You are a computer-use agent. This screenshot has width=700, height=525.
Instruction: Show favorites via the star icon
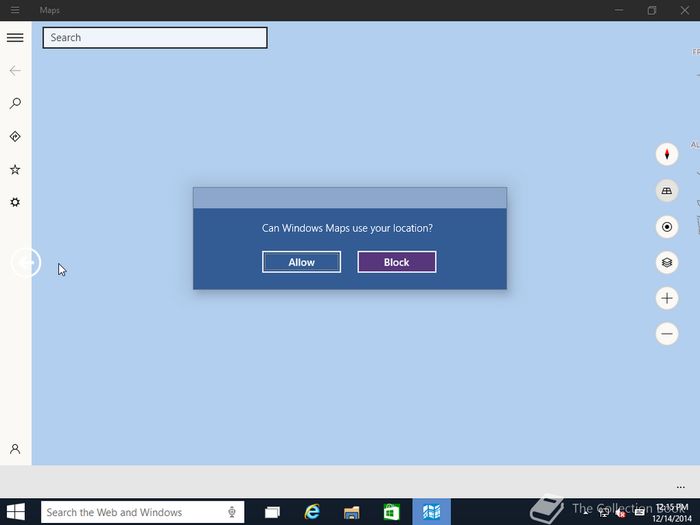point(15,170)
